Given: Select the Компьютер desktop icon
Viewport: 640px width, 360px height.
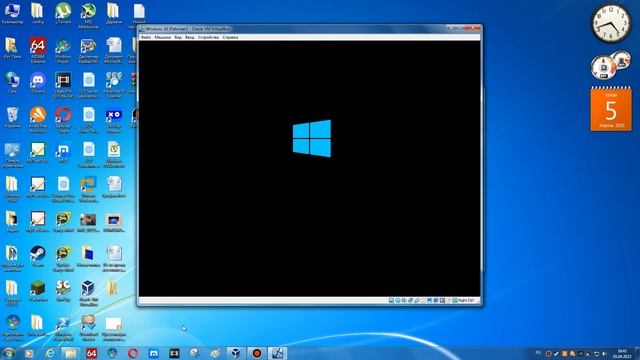Looking at the screenshot, I should [x=12, y=13].
